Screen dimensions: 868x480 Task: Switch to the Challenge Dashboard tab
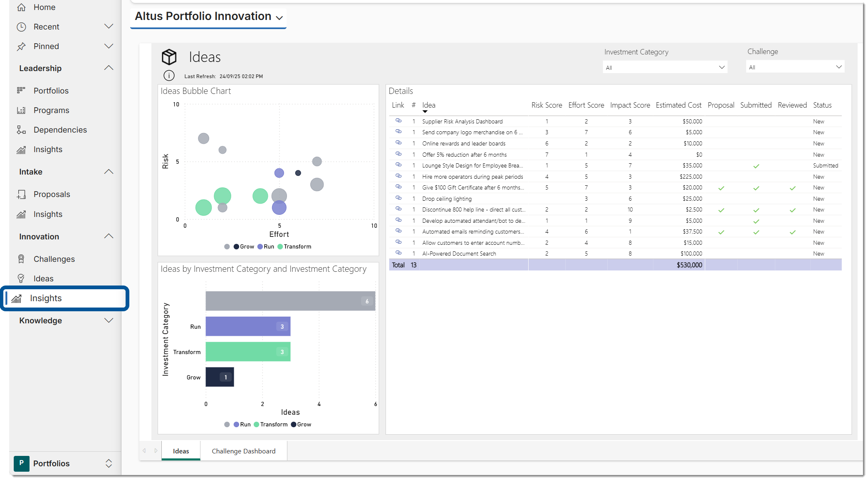[243, 451]
